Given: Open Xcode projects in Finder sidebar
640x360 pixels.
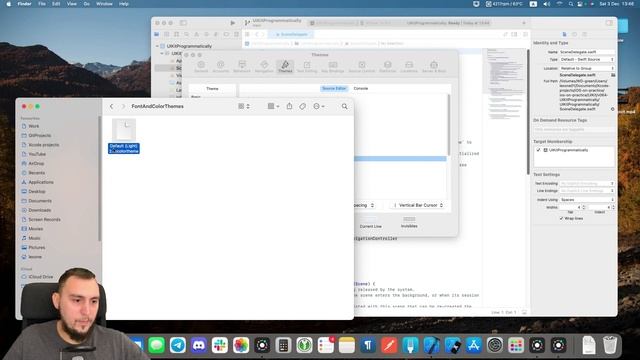Looking at the screenshot, I should click(44, 145).
